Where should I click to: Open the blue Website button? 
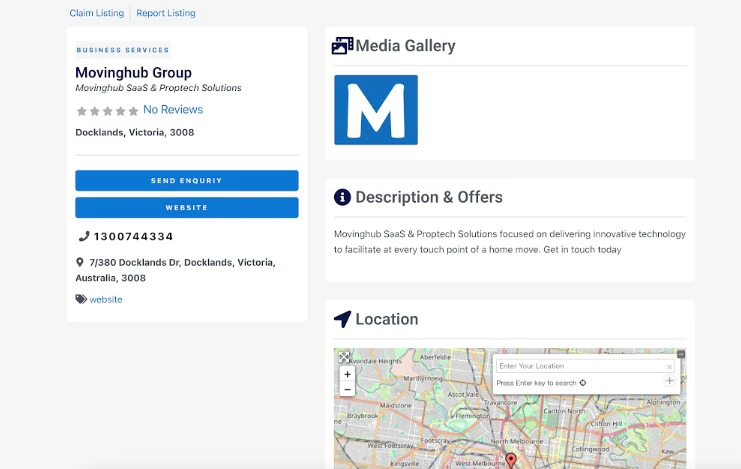coord(187,208)
